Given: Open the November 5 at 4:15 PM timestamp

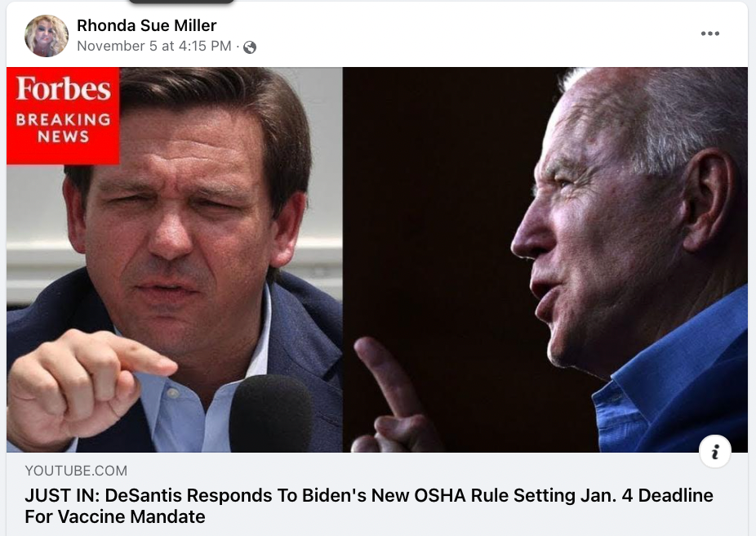Looking at the screenshot, I should (153, 46).
